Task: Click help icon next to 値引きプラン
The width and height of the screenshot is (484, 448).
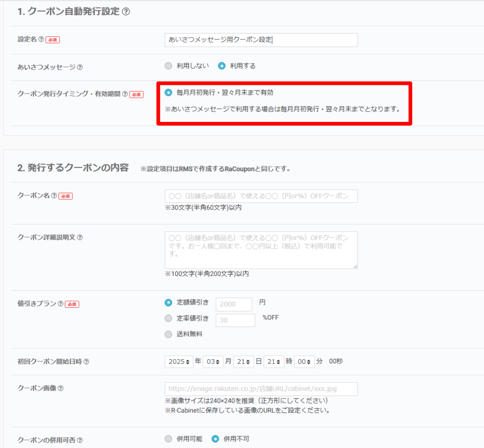Action: [x=60, y=303]
